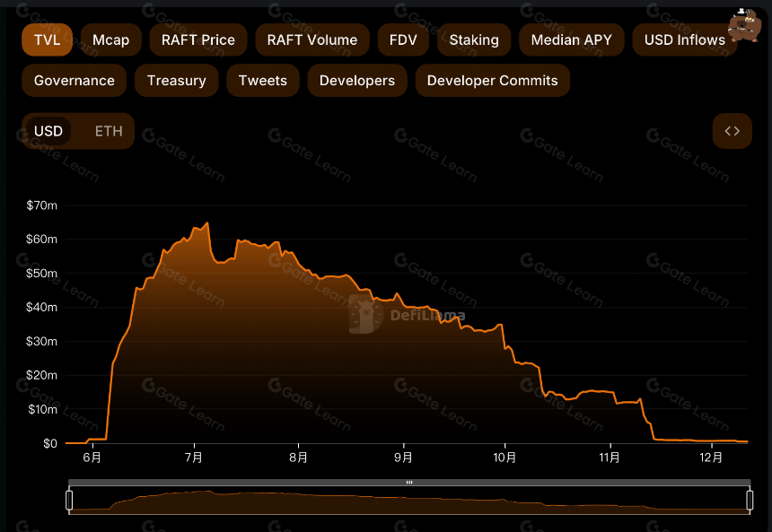Switch chart denomination to USD
This screenshot has height=532, width=772.
(48, 131)
